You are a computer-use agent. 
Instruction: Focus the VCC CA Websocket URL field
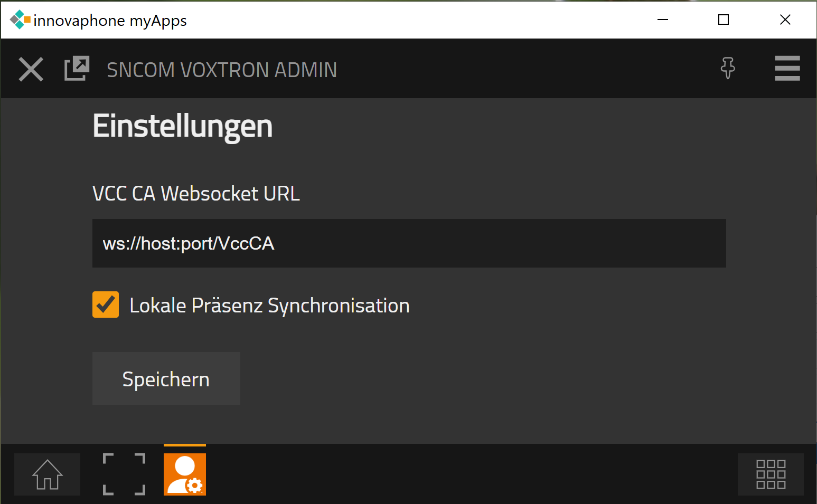409,243
